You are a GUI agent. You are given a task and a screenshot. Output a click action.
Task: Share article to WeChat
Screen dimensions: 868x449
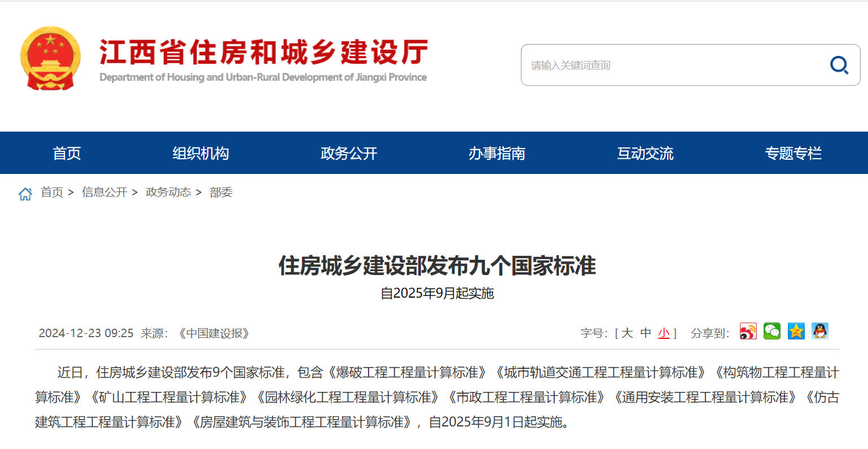pyautogui.click(x=772, y=332)
